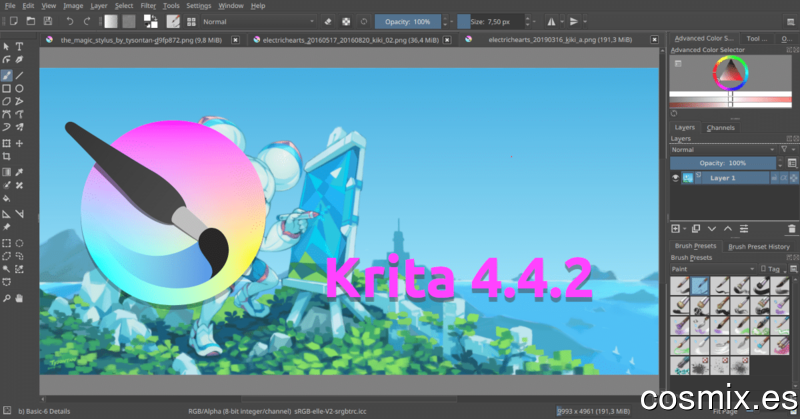The width and height of the screenshot is (800, 419).
Task: Undo the last action
Action: [69, 21]
